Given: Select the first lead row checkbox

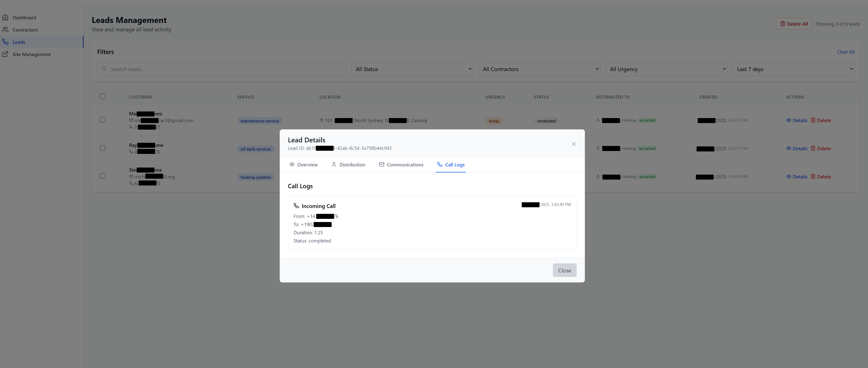Looking at the screenshot, I should tap(103, 119).
